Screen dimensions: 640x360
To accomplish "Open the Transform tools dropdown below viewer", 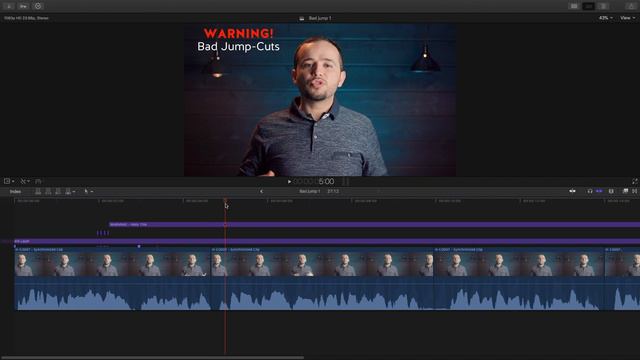I will click(9, 181).
